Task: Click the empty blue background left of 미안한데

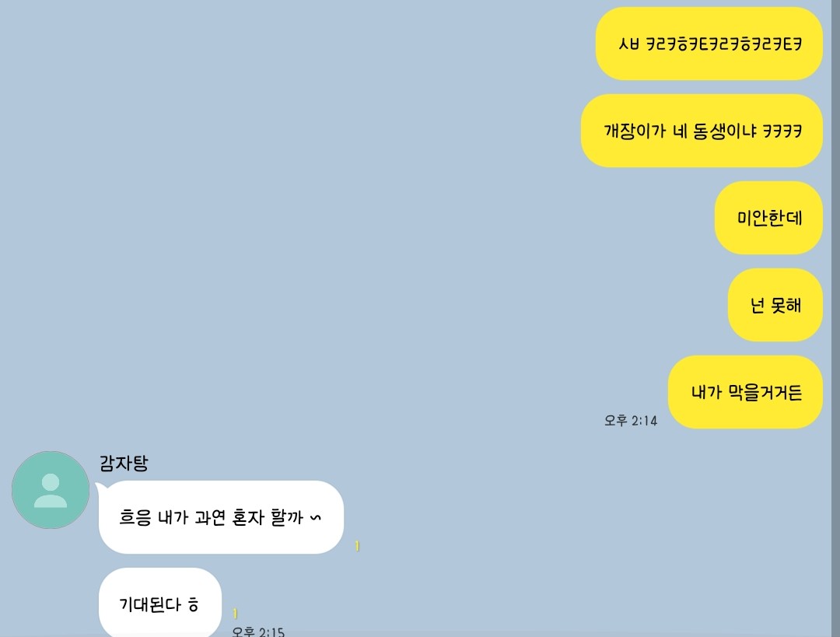Action: (375, 218)
